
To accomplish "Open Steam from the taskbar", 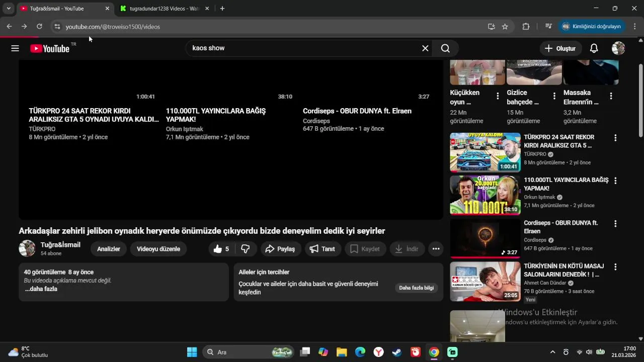I will click(x=397, y=352).
